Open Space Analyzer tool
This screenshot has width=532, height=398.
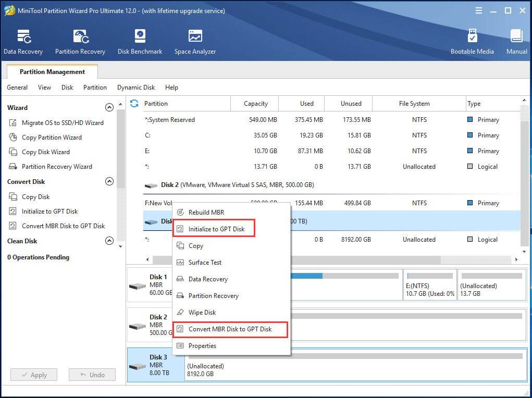[x=195, y=42]
